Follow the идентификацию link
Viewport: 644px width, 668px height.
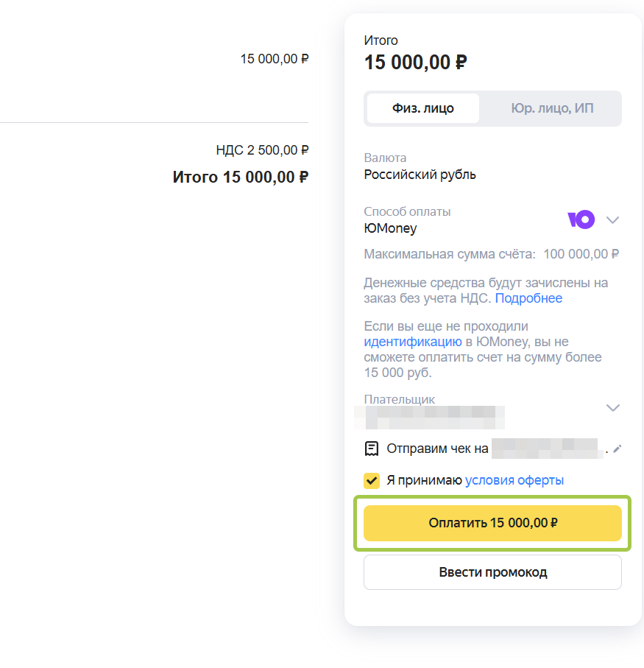tap(412, 342)
